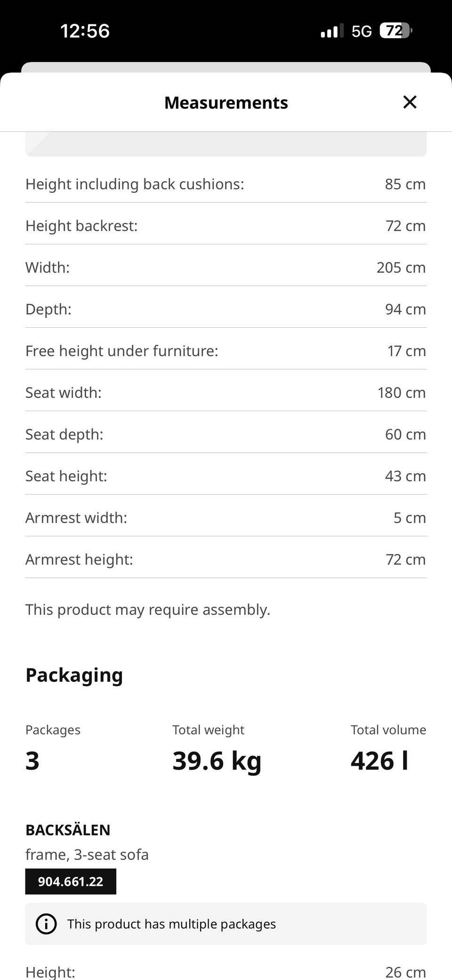Image resolution: width=452 pixels, height=980 pixels.
Task: Tap the BACKSÄLEN product name
Action: [68, 830]
